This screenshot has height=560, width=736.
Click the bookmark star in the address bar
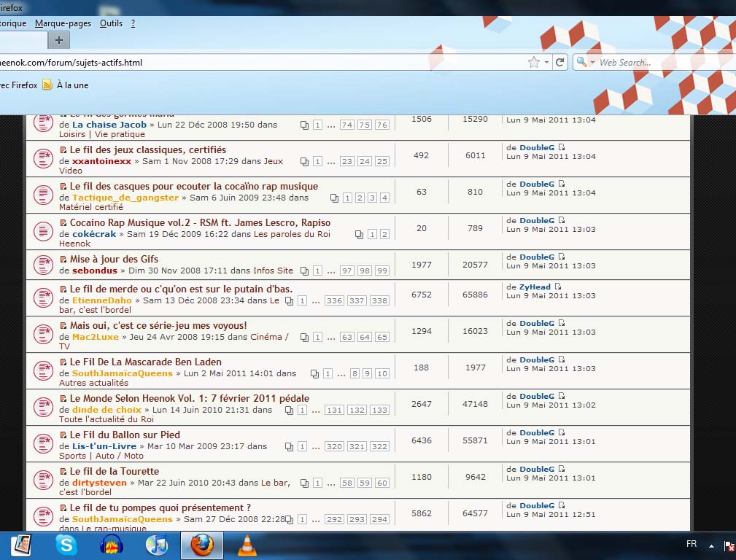click(534, 63)
